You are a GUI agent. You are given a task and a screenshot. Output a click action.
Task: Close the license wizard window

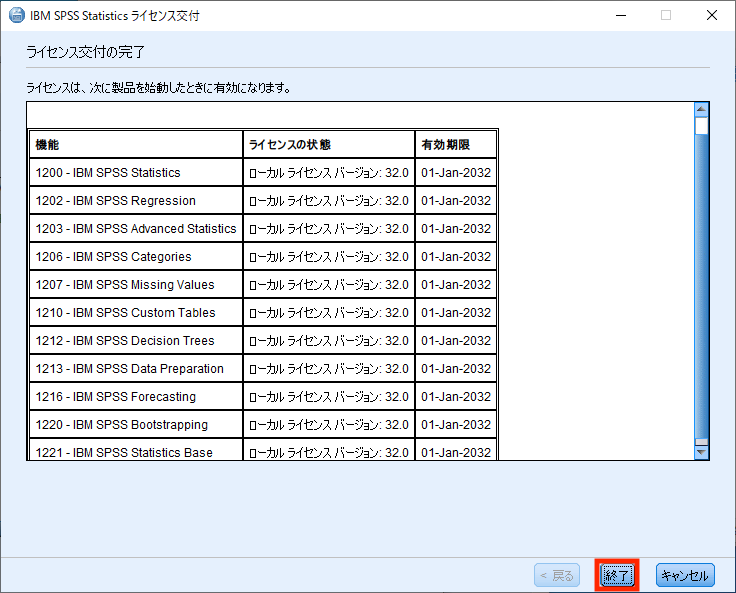[712, 15]
